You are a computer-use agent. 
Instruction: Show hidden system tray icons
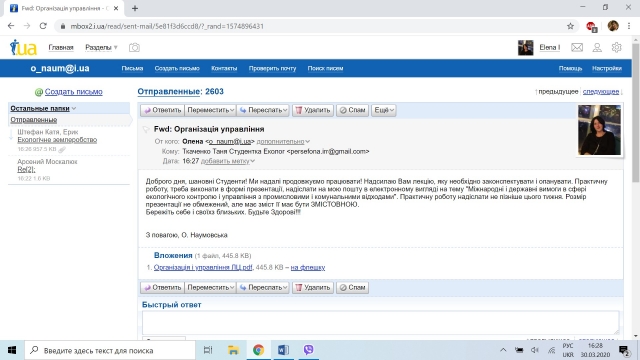(503, 350)
